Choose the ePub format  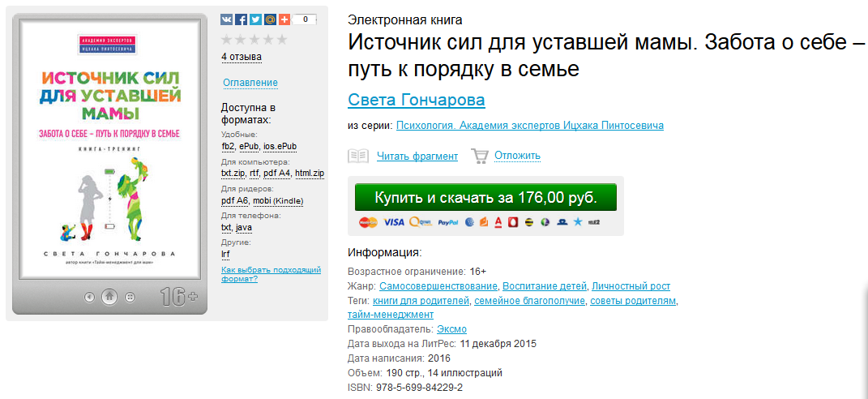tap(249, 146)
